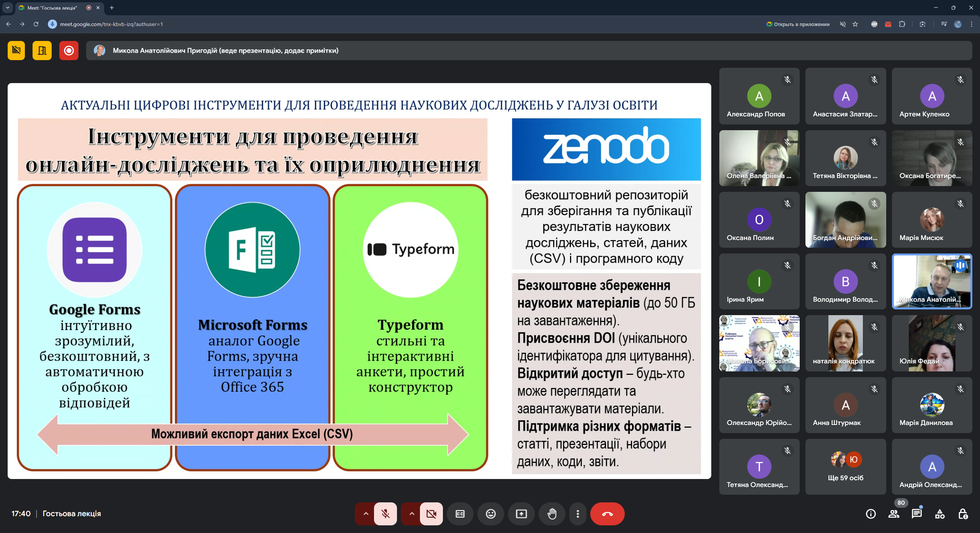Open the chat with everyone
The image size is (980, 533).
(917, 514)
